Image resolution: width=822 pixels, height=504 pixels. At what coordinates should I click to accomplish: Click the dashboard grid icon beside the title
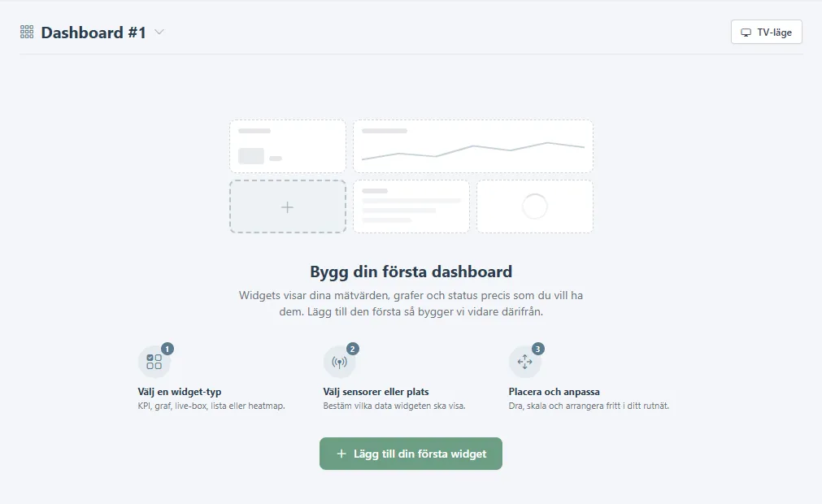coord(27,32)
